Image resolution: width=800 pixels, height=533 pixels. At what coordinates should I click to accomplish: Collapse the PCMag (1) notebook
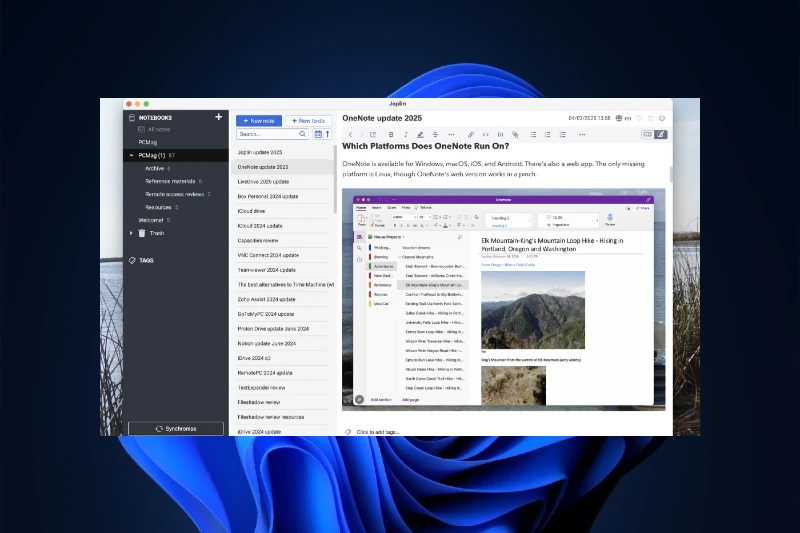coord(131,155)
